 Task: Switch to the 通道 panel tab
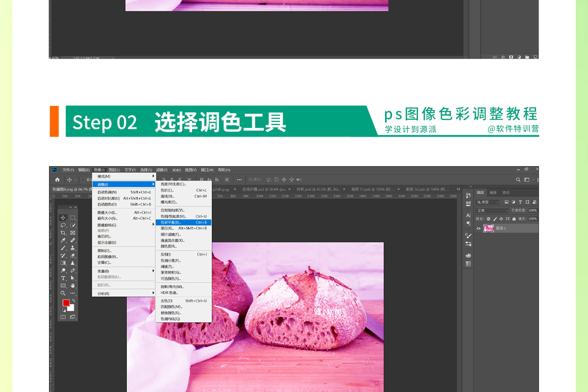[493, 193]
